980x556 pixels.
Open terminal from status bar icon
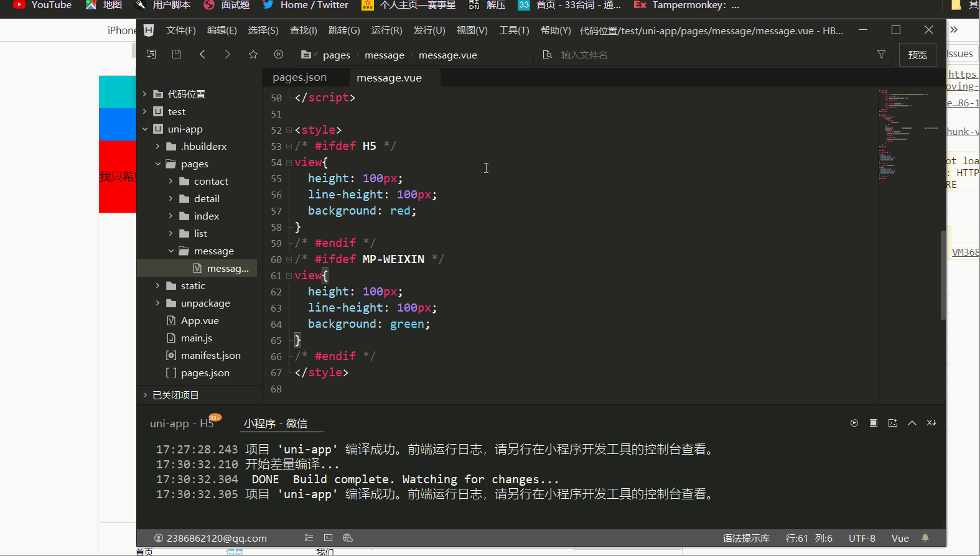coord(329,538)
